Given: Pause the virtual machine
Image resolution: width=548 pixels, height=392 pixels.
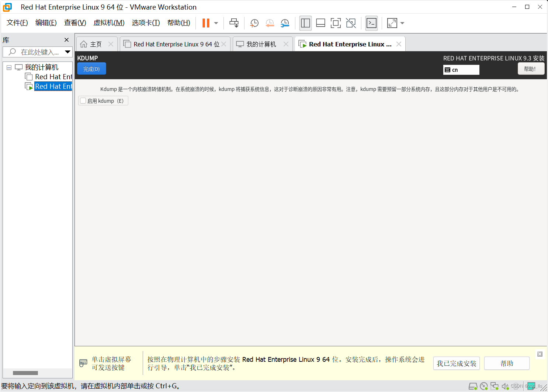Looking at the screenshot, I should pos(206,23).
